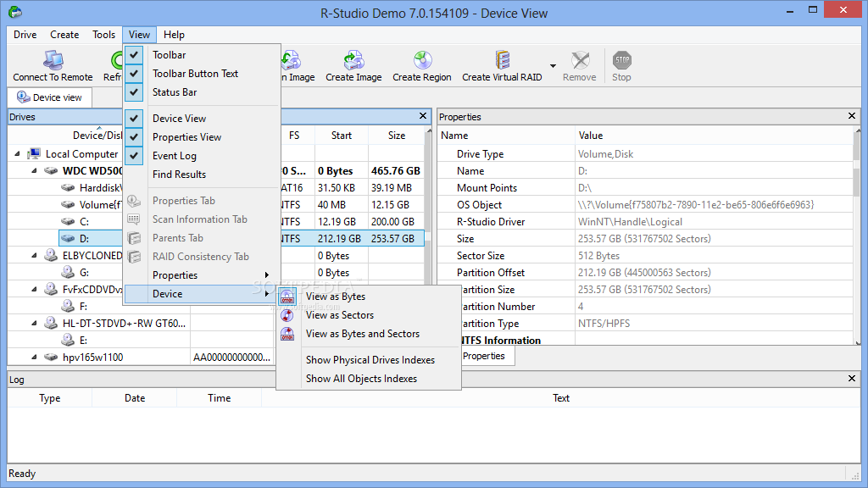Collapse Local Computer tree node
Image resolution: width=868 pixels, height=488 pixels.
pyautogui.click(x=17, y=154)
